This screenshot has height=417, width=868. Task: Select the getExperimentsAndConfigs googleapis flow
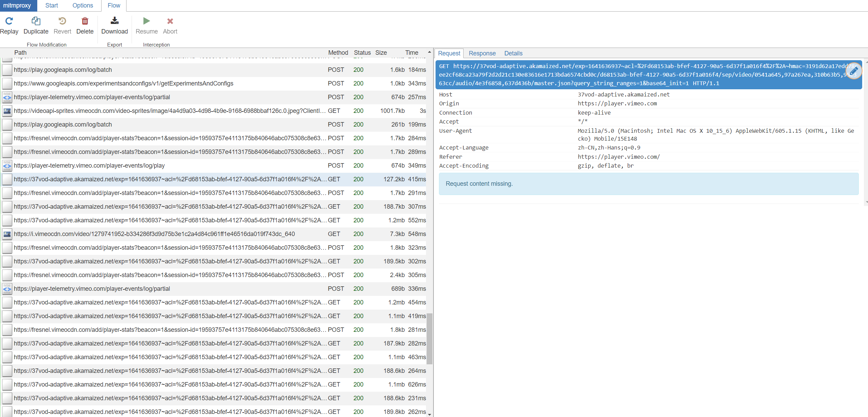123,83
